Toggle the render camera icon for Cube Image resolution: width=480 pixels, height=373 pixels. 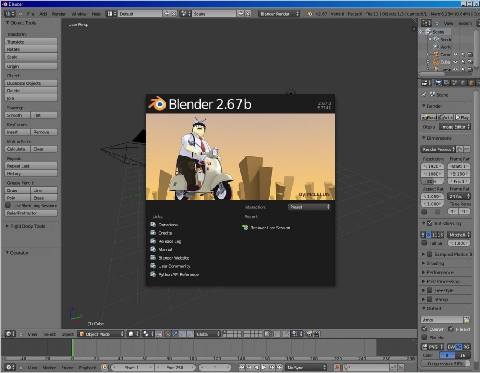pos(470,62)
